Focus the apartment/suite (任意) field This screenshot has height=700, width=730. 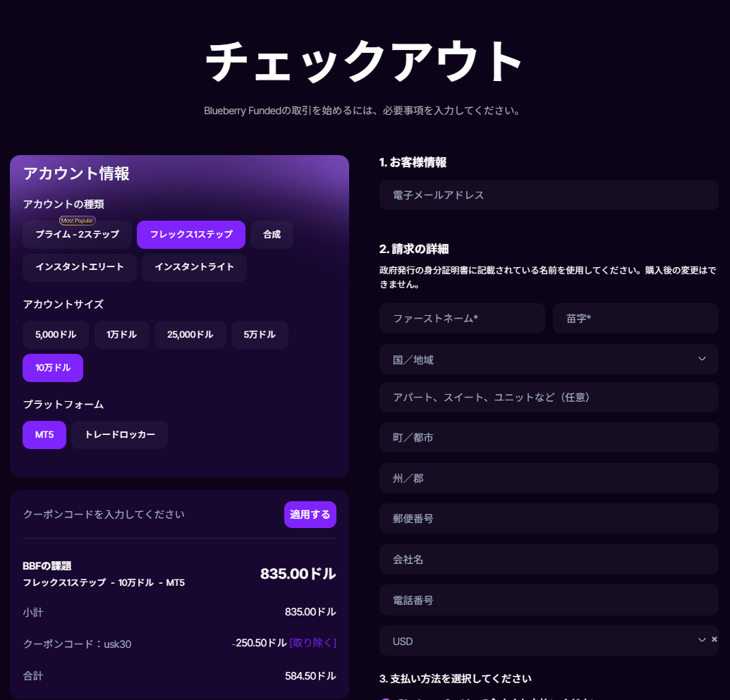click(x=549, y=398)
